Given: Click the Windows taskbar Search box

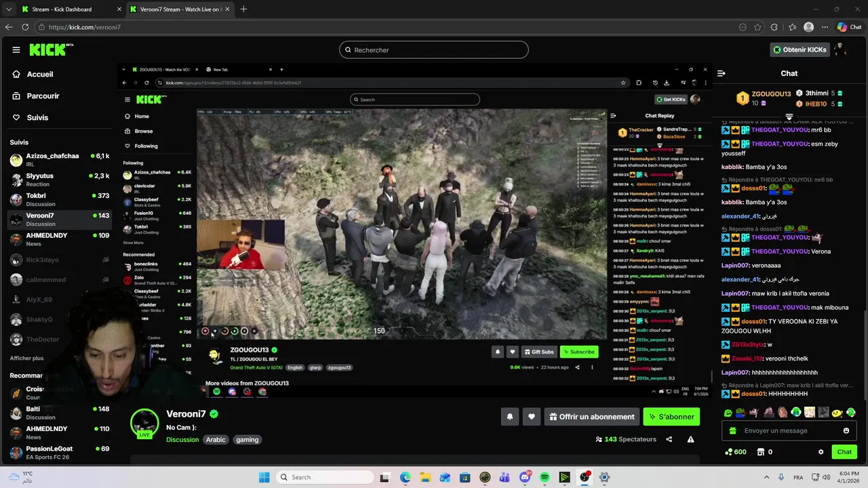Looking at the screenshot, I should [324, 477].
